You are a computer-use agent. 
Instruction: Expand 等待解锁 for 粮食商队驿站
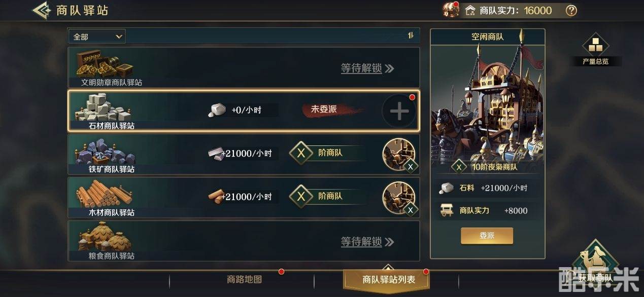[367, 242]
